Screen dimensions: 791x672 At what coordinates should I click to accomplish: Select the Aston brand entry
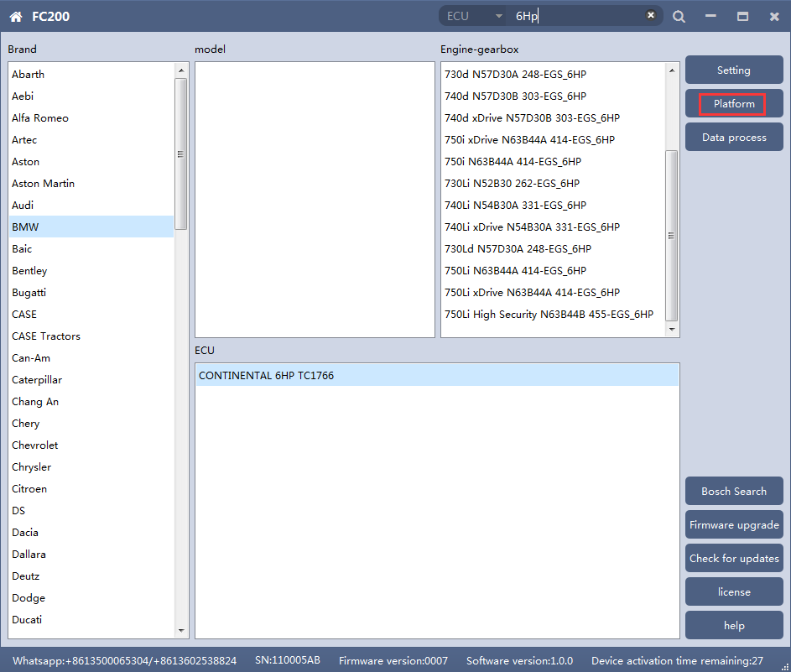point(91,161)
